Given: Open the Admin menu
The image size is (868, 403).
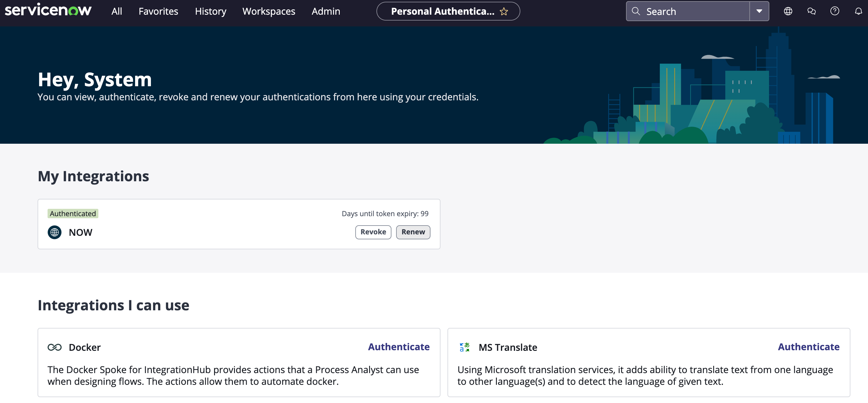Looking at the screenshot, I should pyautogui.click(x=326, y=11).
